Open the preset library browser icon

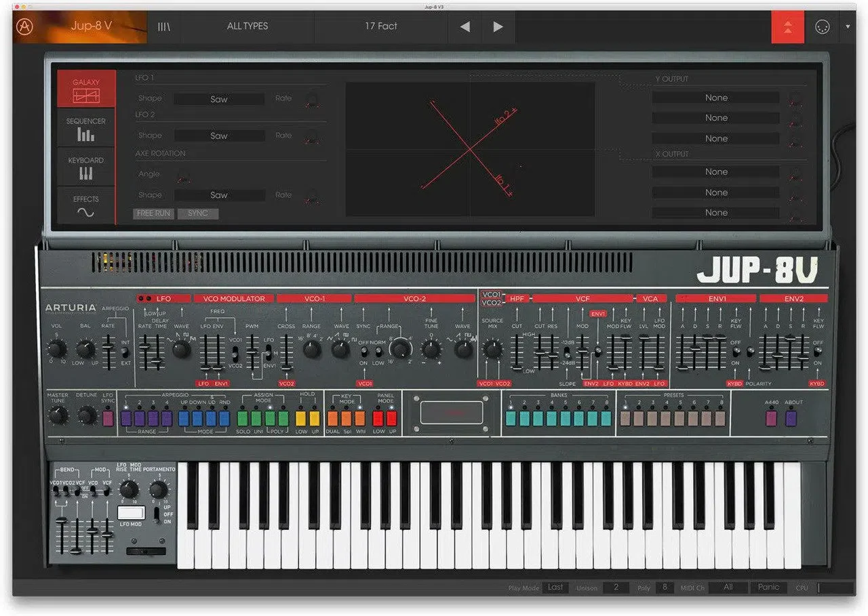point(164,26)
